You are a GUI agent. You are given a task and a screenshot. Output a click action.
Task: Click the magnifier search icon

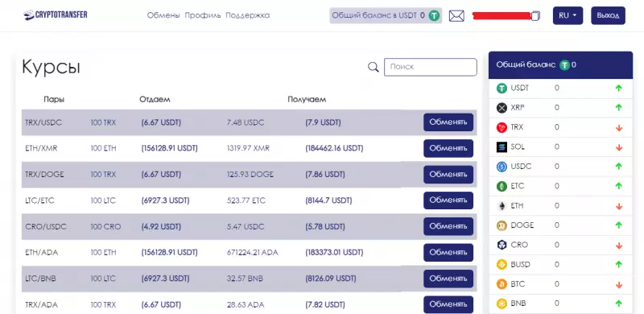click(373, 67)
